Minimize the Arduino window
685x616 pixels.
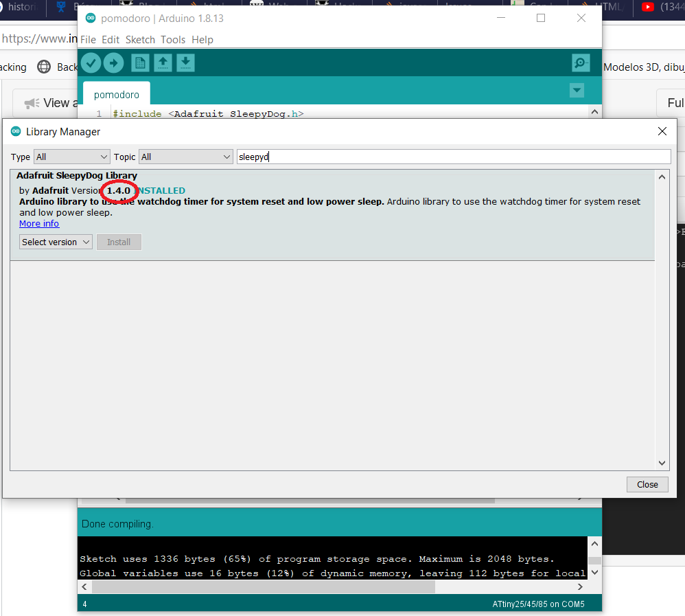click(501, 18)
